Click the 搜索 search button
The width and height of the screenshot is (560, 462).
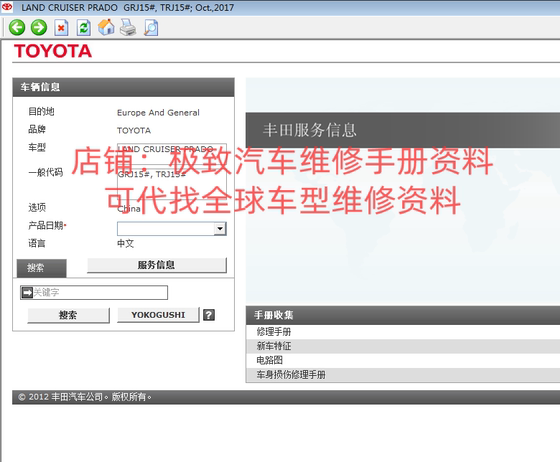tap(68, 315)
